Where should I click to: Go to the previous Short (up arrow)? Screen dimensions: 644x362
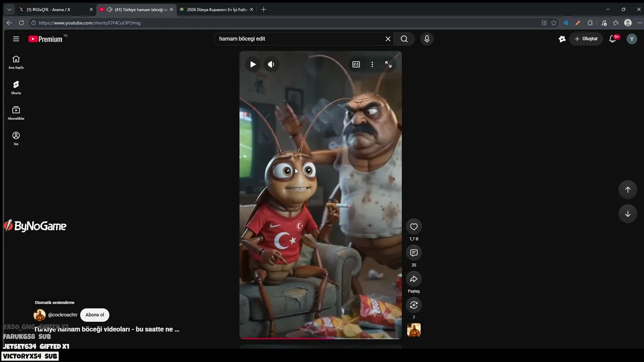628,190
